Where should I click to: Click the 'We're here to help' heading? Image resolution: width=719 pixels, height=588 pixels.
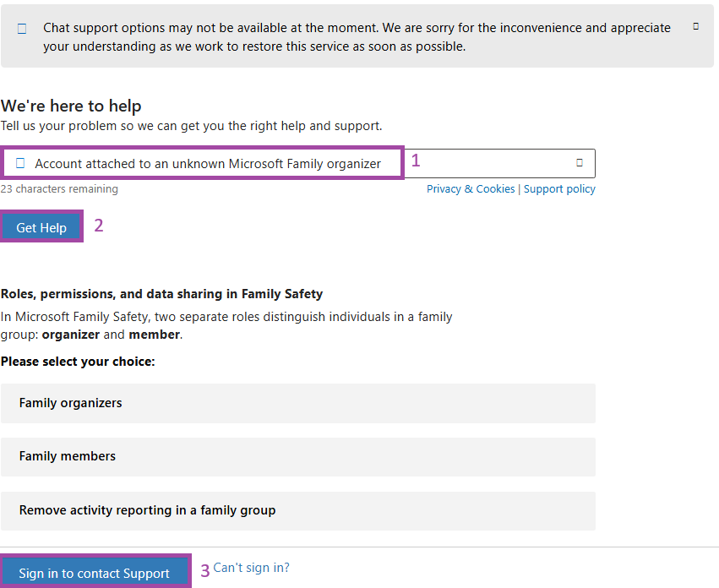tap(71, 106)
